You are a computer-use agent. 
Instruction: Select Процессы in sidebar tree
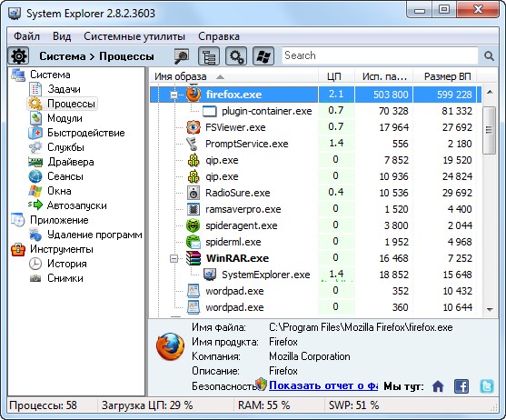coord(71,104)
